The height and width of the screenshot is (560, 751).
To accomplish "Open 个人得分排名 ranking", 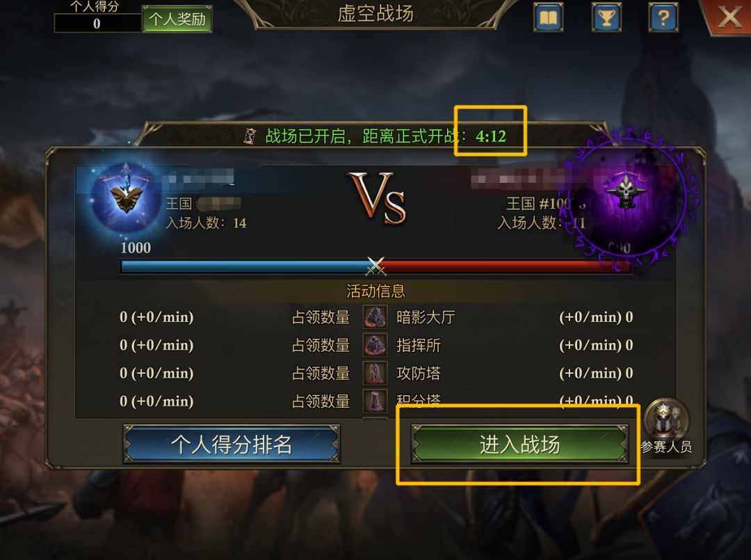I will pyautogui.click(x=232, y=445).
